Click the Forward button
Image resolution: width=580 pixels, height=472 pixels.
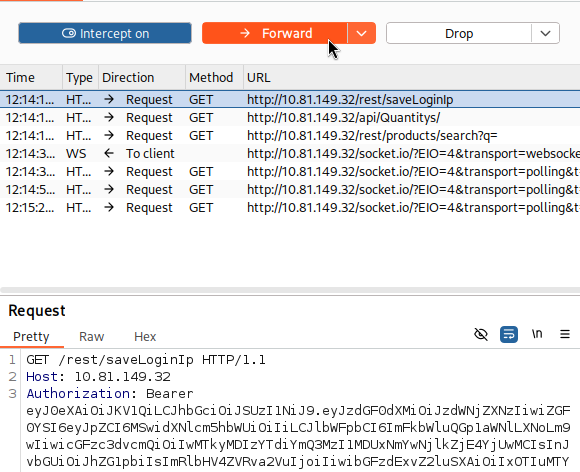[x=274, y=33]
